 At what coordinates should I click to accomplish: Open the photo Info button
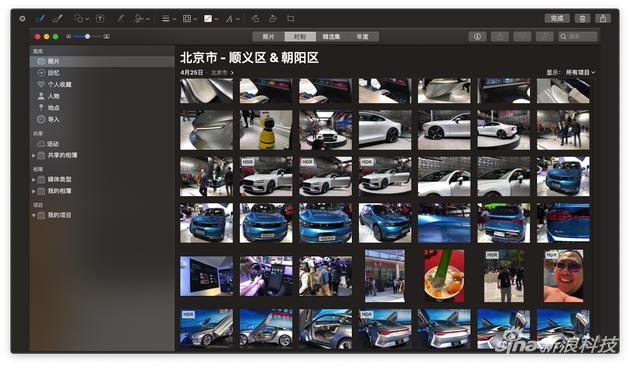point(477,37)
